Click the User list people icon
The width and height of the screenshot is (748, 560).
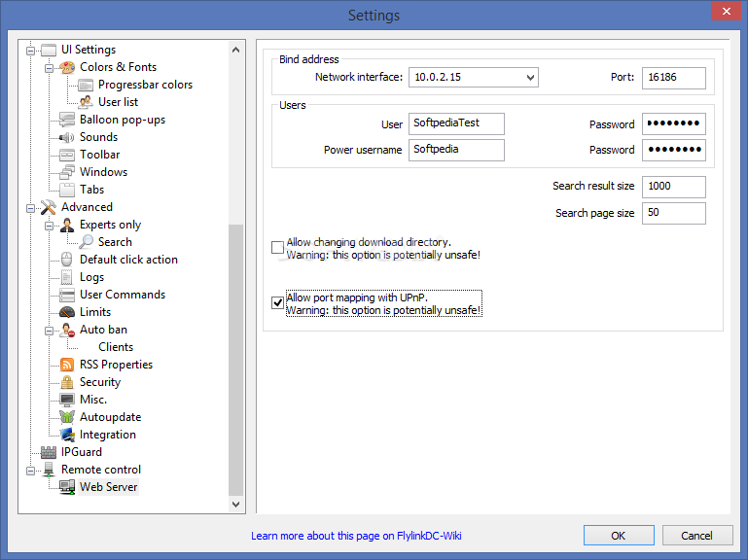pos(86,102)
